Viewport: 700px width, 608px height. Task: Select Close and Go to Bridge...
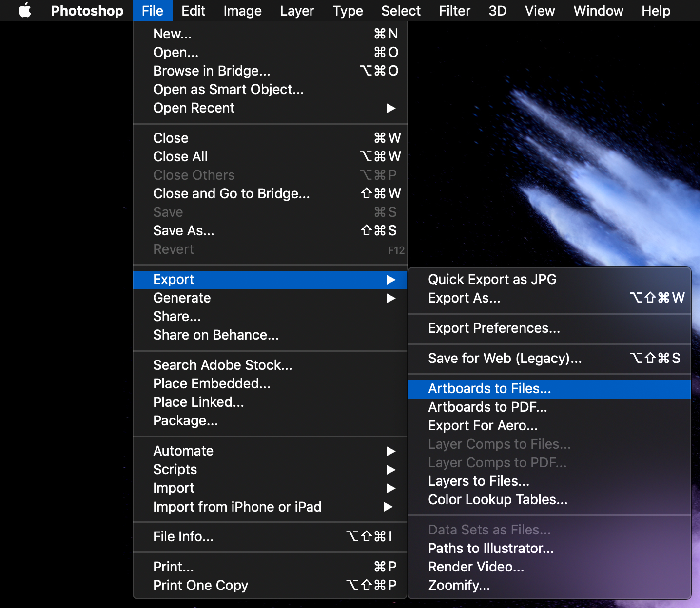point(270,193)
